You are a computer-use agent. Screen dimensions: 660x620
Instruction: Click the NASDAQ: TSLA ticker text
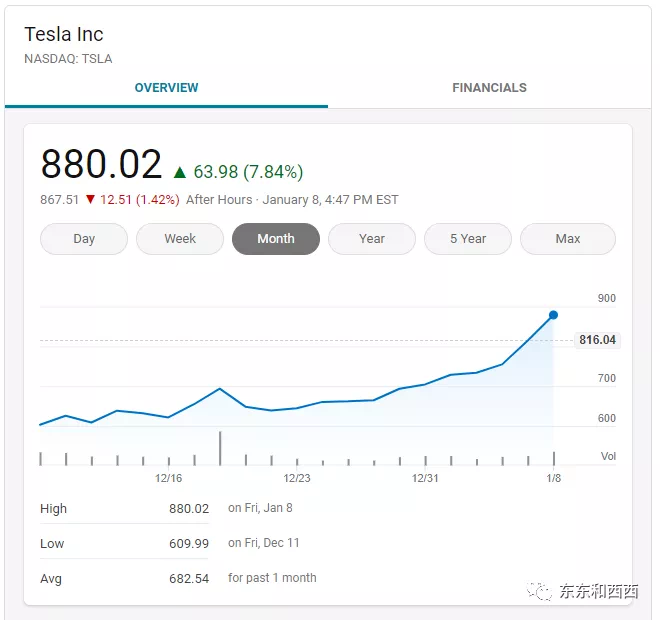pyautogui.click(x=68, y=59)
